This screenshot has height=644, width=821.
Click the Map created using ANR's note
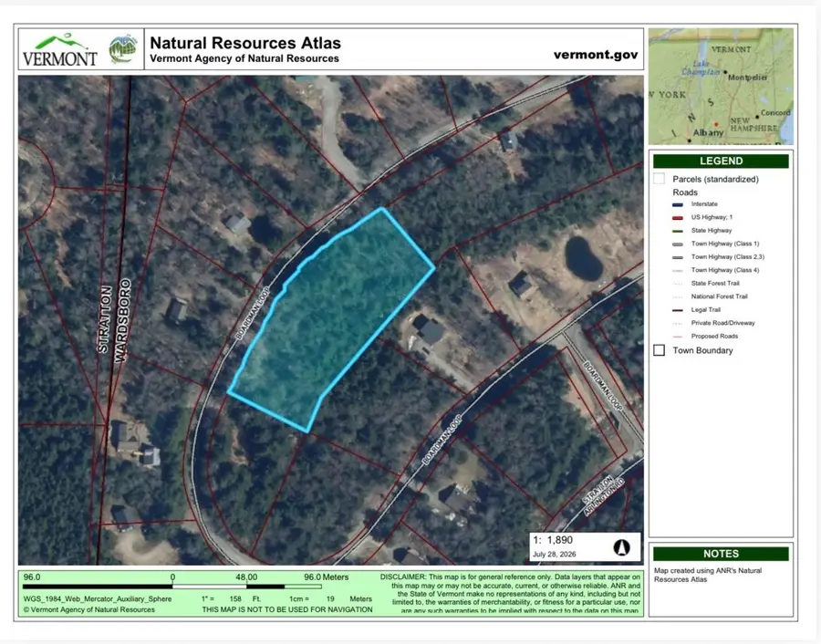point(708,575)
